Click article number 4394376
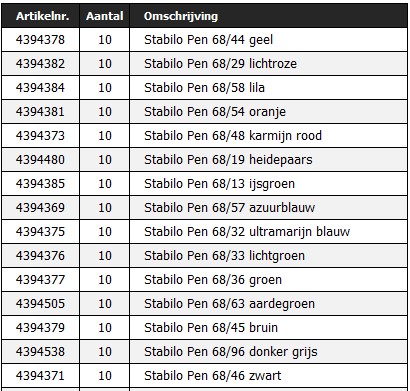The width and height of the screenshot is (410, 391). 40,256
